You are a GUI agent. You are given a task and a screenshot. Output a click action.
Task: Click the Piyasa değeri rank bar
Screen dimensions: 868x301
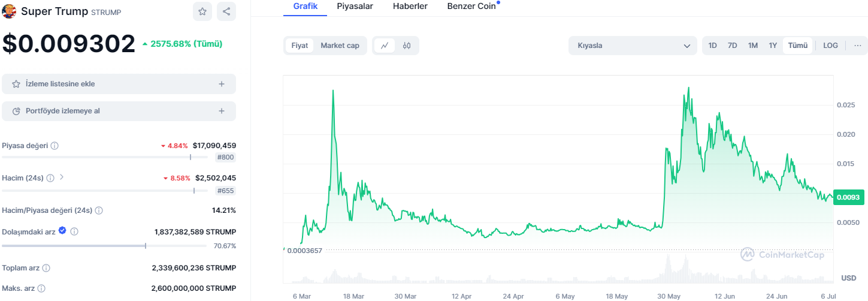click(x=105, y=158)
